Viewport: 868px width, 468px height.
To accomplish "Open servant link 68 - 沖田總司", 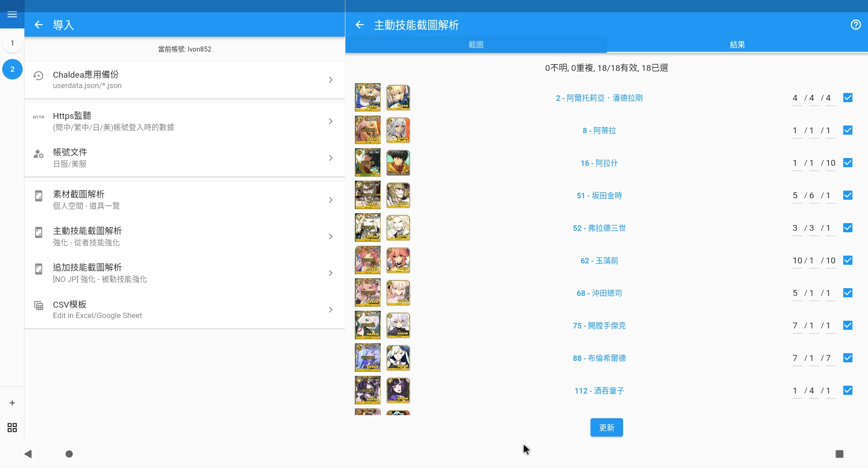I will tap(599, 293).
